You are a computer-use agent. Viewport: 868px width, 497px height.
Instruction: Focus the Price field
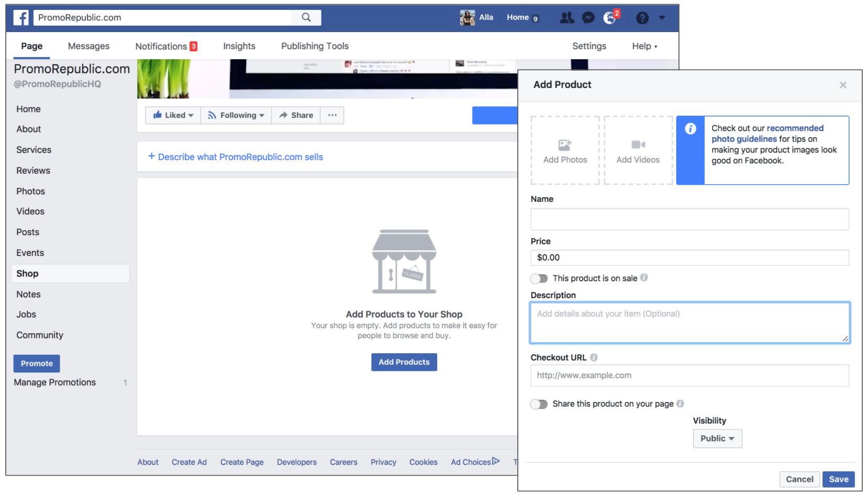click(x=689, y=257)
